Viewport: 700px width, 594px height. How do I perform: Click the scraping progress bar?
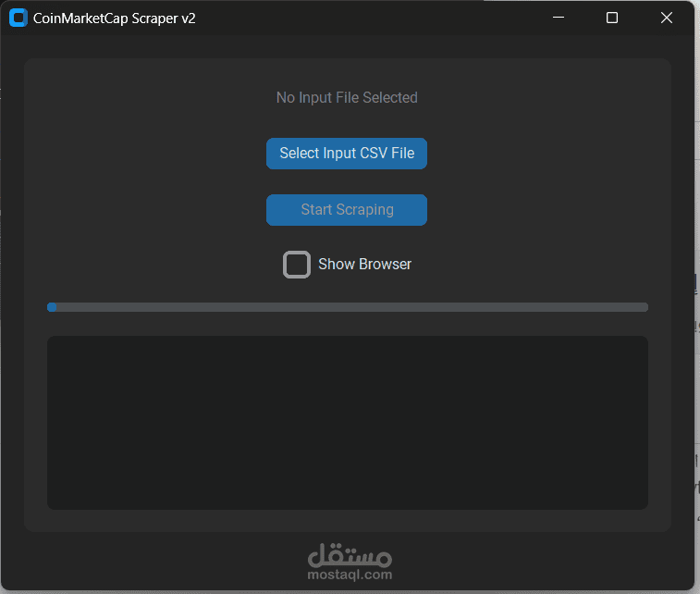pyautogui.click(x=348, y=307)
